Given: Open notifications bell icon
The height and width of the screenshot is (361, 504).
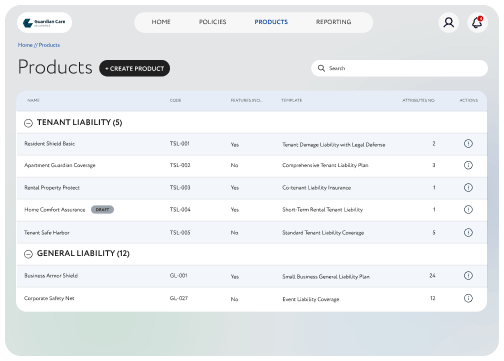Looking at the screenshot, I should point(477,22).
